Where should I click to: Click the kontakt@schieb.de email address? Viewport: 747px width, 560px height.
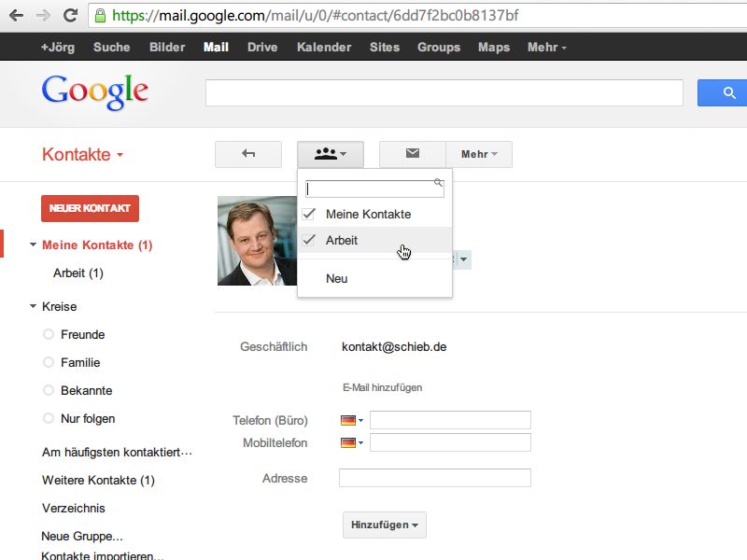(394, 346)
